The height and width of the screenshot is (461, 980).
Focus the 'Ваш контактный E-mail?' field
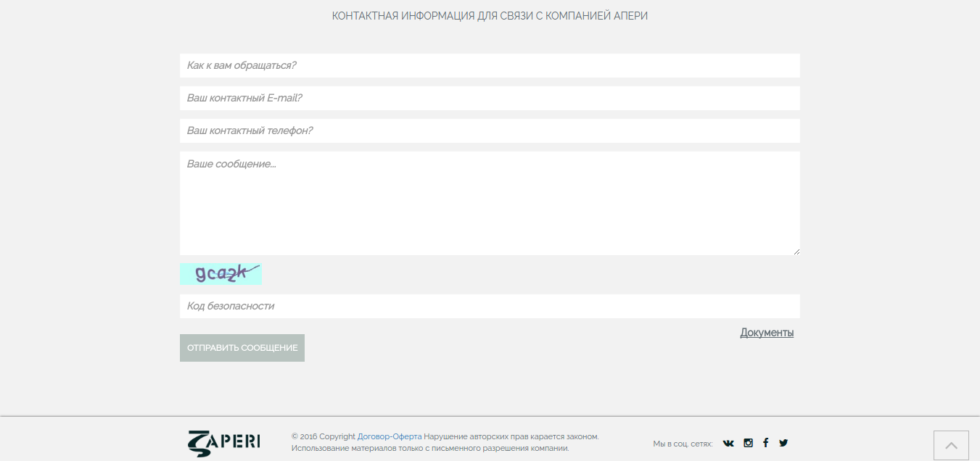(x=490, y=98)
